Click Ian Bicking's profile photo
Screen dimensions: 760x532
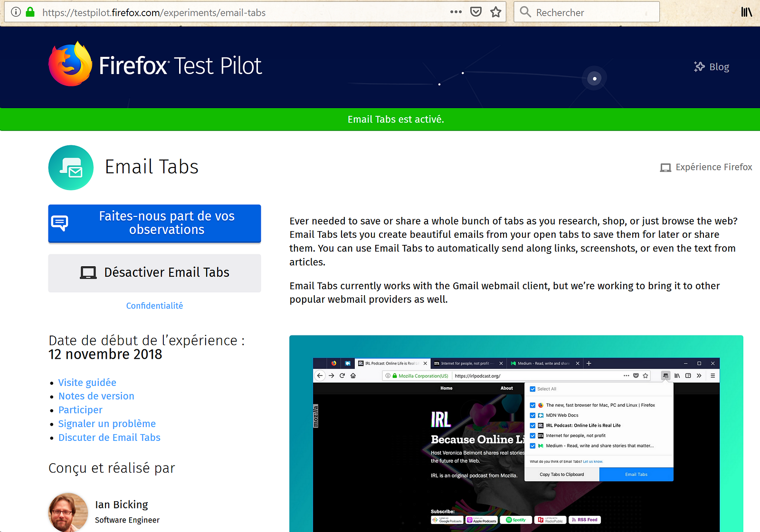coord(68,512)
